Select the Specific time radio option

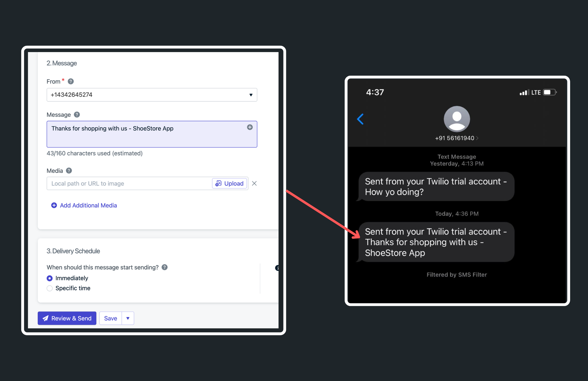click(50, 288)
